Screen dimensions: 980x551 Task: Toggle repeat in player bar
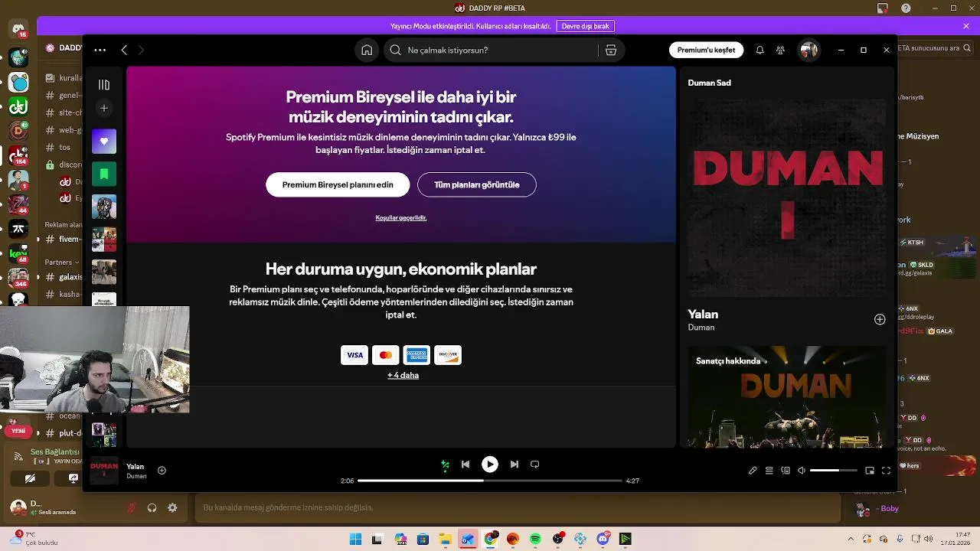click(x=535, y=465)
